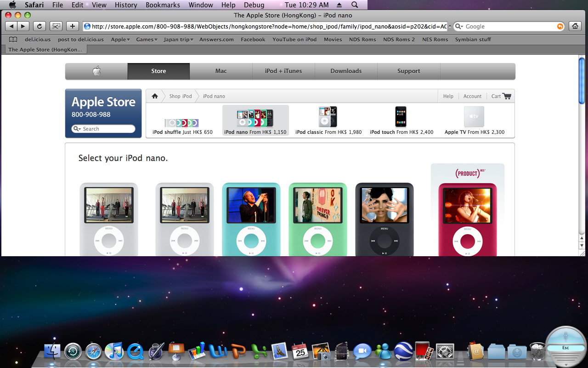Switch to the Mac tab in store navigation
The image size is (588, 368).
point(221,71)
